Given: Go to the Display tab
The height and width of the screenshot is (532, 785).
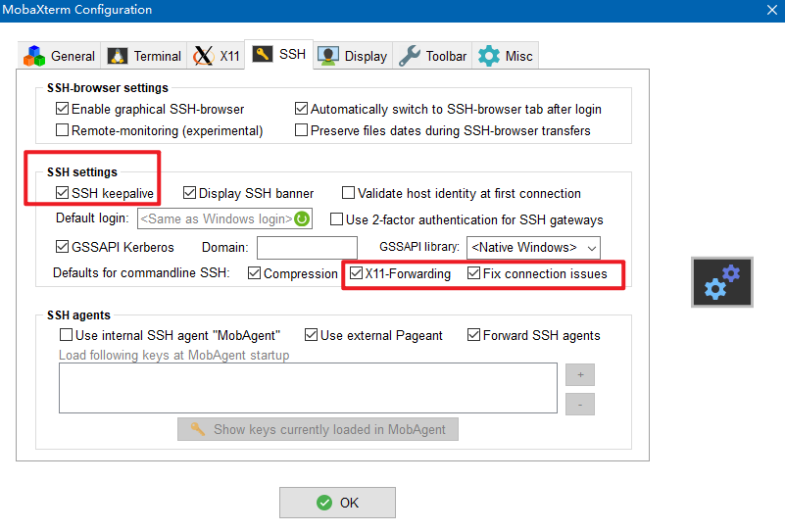Looking at the screenshot, I should click(x=353, y=56).
